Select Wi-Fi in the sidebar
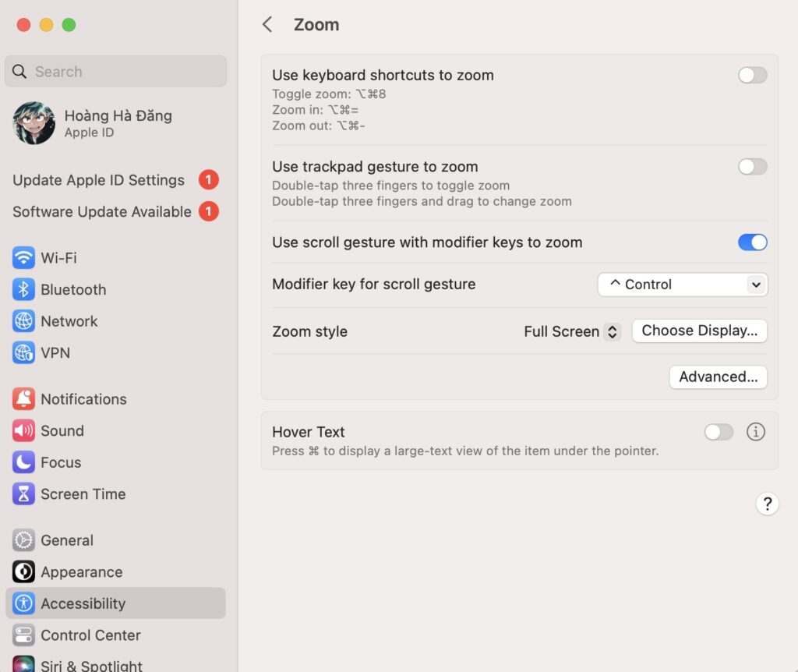Viewport: 798px width, 672px height. (x=115, y=257)
